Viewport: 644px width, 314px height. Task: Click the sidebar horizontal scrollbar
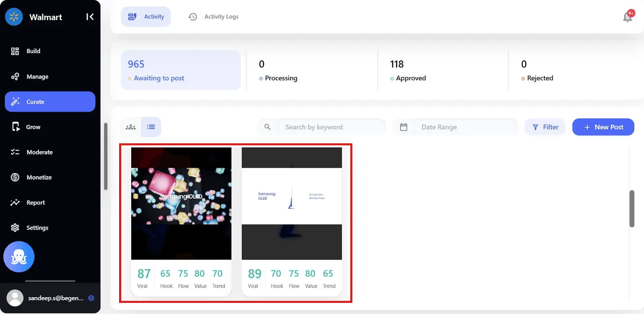point(50,281)
